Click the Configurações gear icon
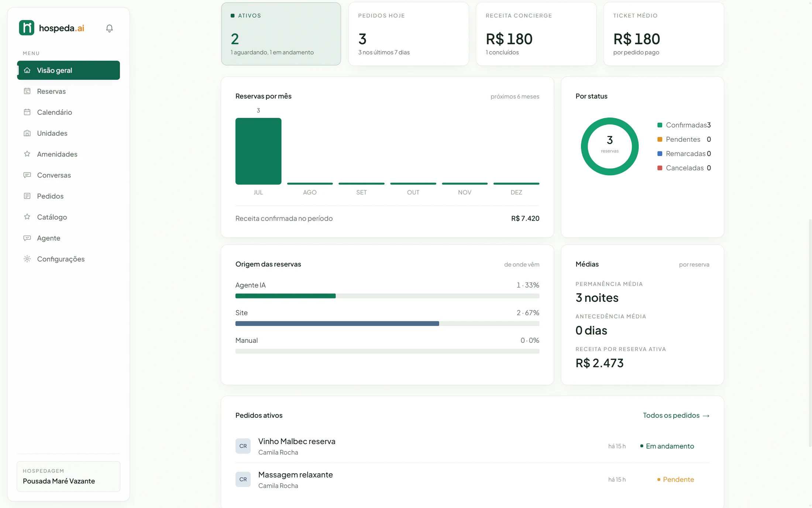Screen dimensions: 812x508 27,259
